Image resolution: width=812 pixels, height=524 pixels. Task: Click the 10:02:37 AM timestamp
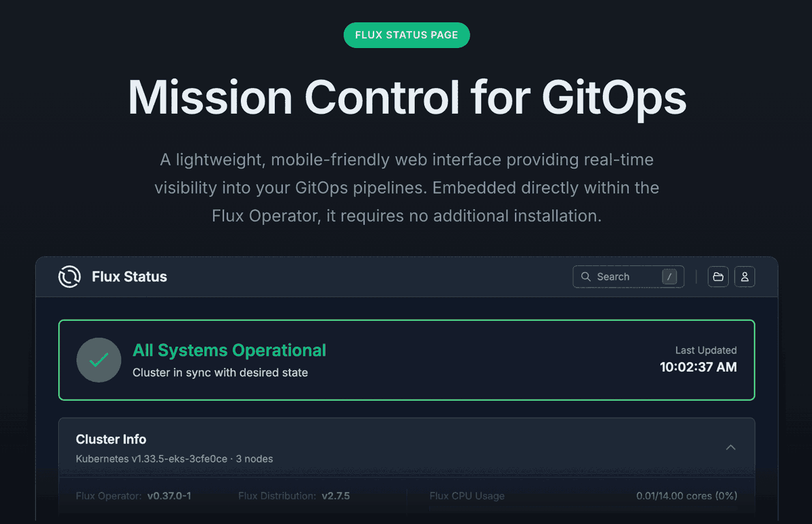pyautogui.click(x=698, y=367)
